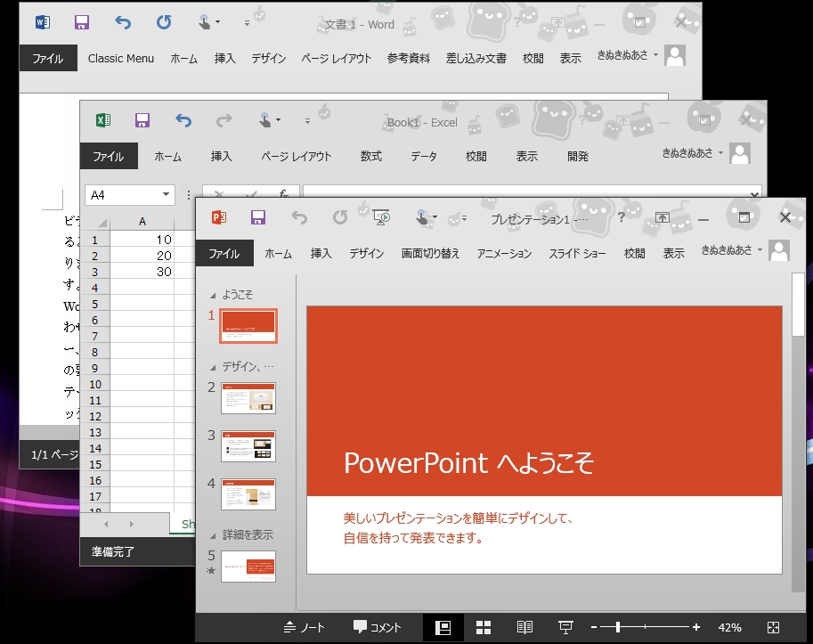Viewport: 813px width, 644px height.
Task: Click touch mode icon in Excel toolbar
Action: (x=265, y=120)
